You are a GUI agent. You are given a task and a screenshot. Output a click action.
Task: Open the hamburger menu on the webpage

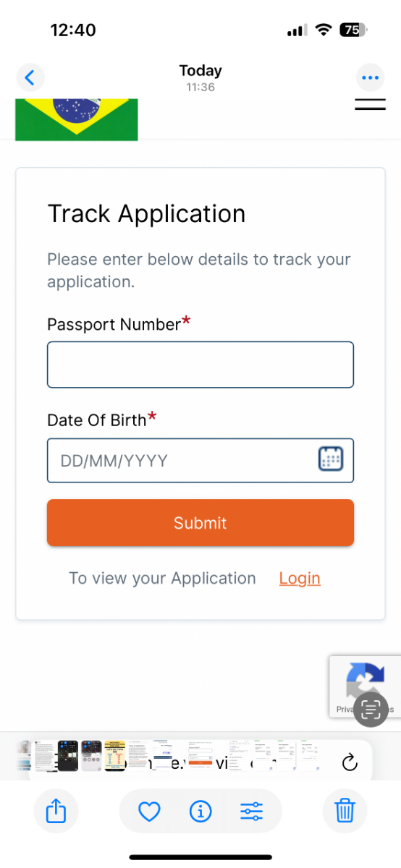click(x=370, y=103)
